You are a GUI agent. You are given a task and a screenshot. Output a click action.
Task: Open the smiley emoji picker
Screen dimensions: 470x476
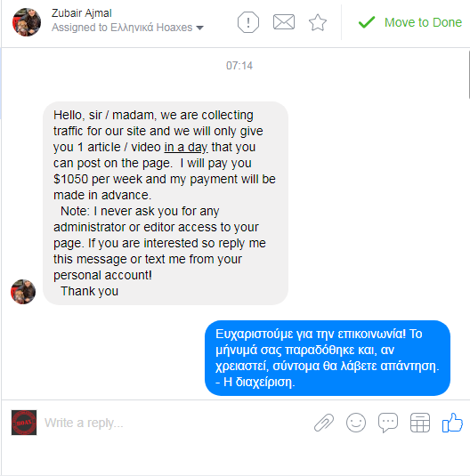356,423
